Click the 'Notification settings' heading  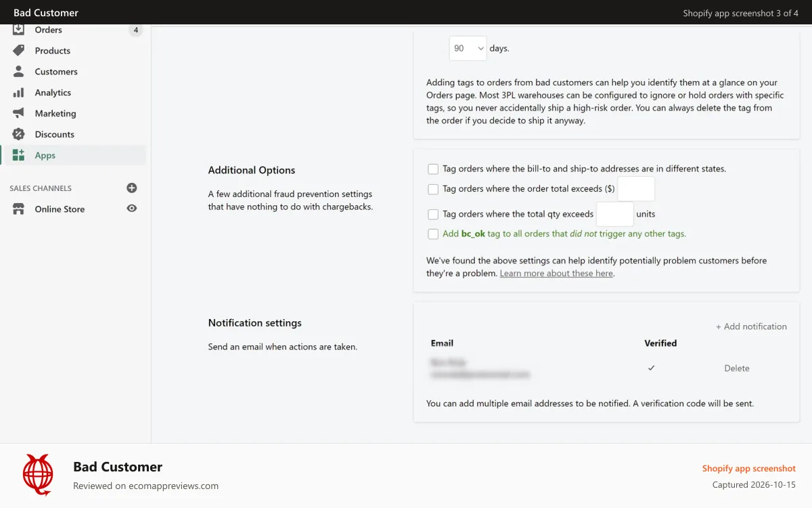[x=254, y=323]
